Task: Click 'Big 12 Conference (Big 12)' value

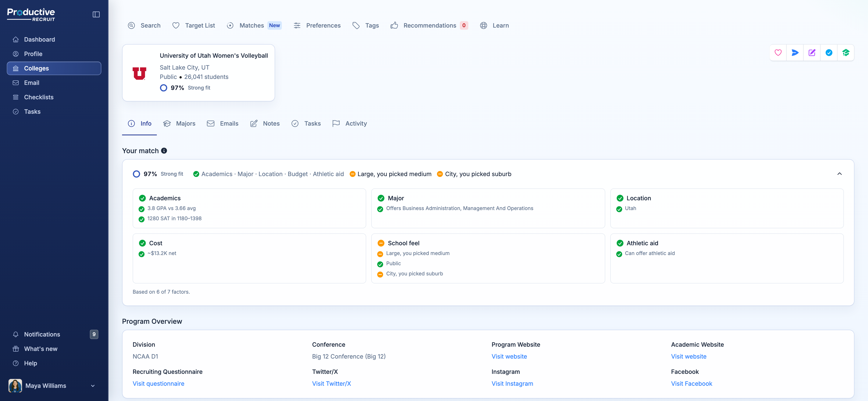Action: pyautogui.click(x=349, y=356)
